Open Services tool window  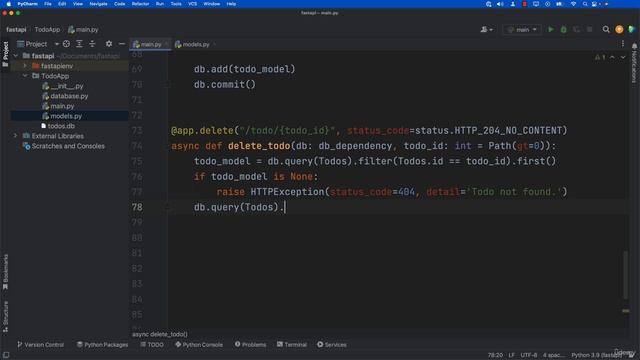pos(332,344)
